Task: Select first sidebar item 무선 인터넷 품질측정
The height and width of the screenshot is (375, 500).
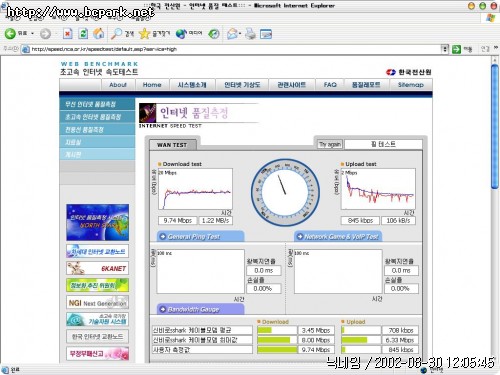Action: click(97, 104)
